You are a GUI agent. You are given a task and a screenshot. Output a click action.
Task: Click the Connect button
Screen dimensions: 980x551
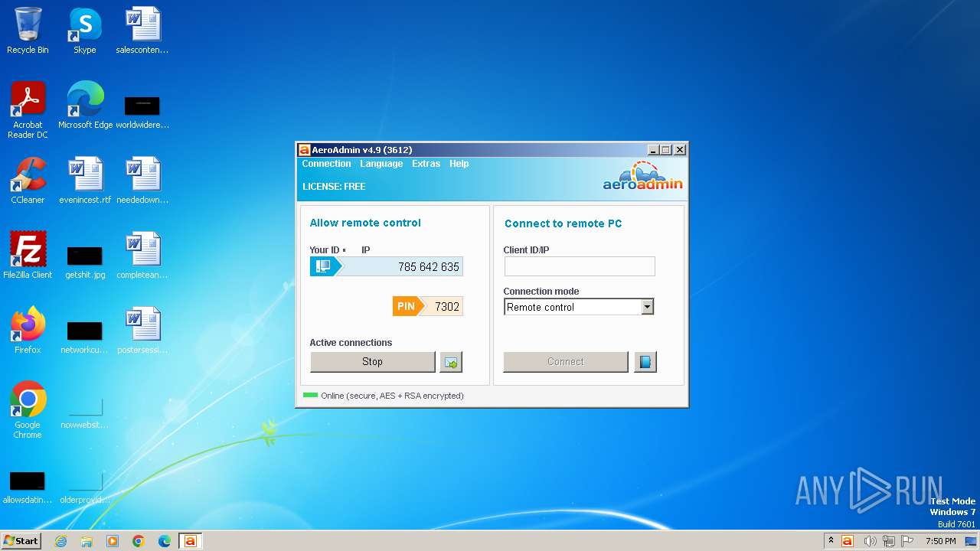[566, 362]
